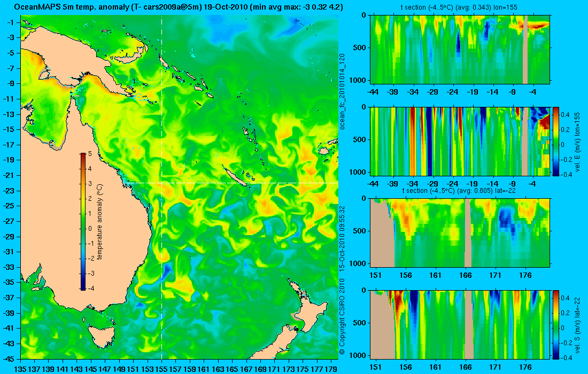
Task: Click the temperature anomaly colorbar on the main map
Action: tap(83, 222)
